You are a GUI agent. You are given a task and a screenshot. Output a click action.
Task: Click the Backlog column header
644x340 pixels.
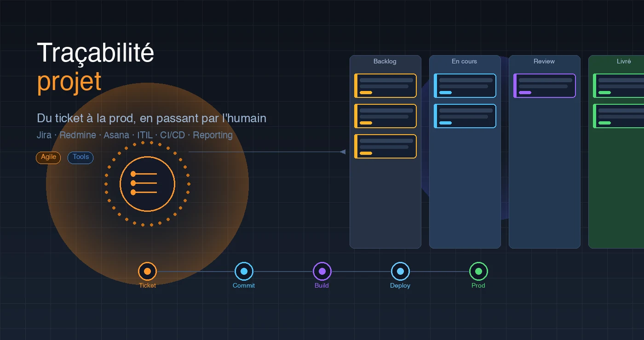click(x=385, y=61)
